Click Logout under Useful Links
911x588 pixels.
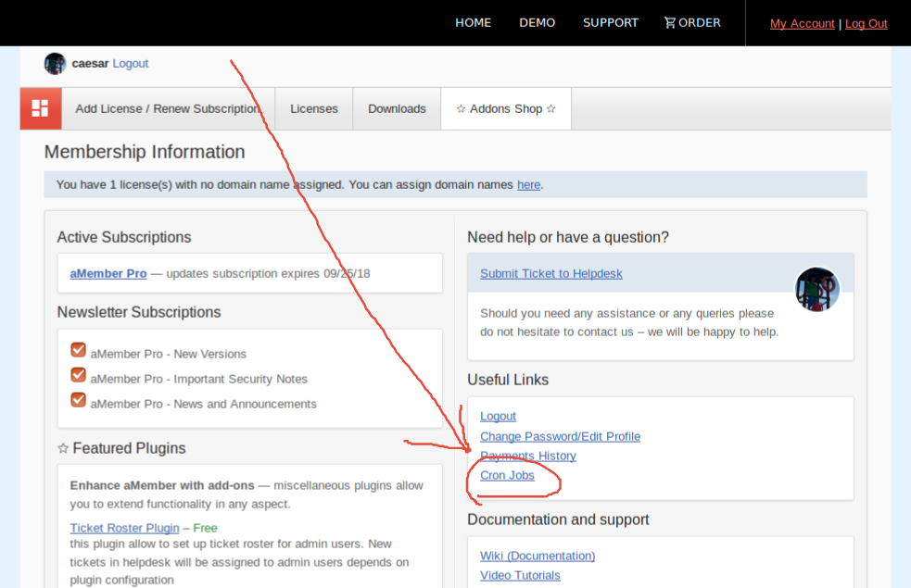(498, 416)
